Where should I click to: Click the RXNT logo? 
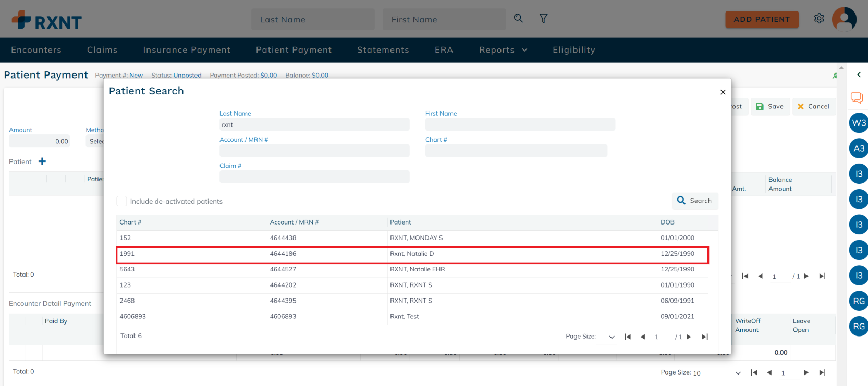click(x=46, y=20)
